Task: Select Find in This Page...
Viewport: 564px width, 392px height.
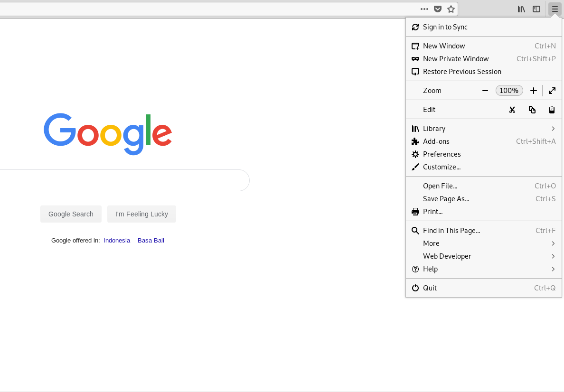Action: pos(484,231)
